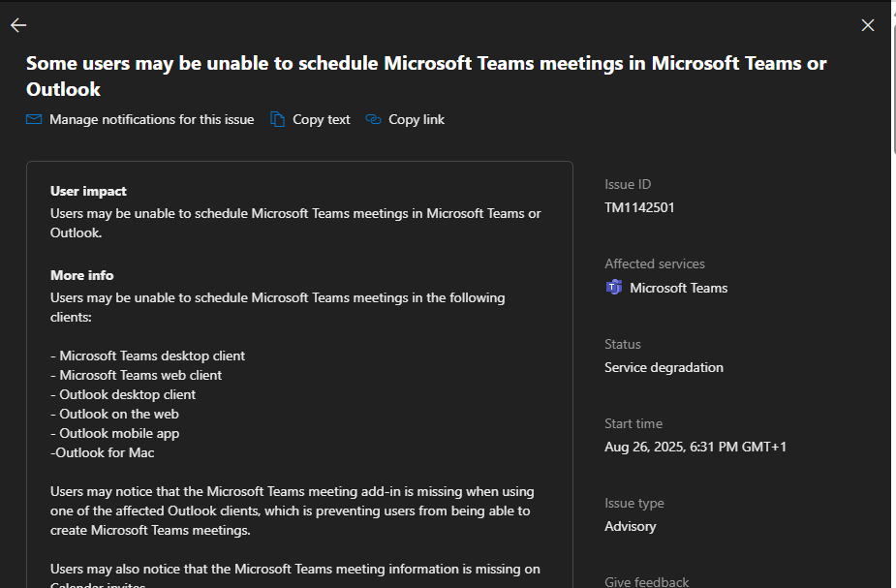
Task: Click the More info section heading
Action: (x=81, y=275)
